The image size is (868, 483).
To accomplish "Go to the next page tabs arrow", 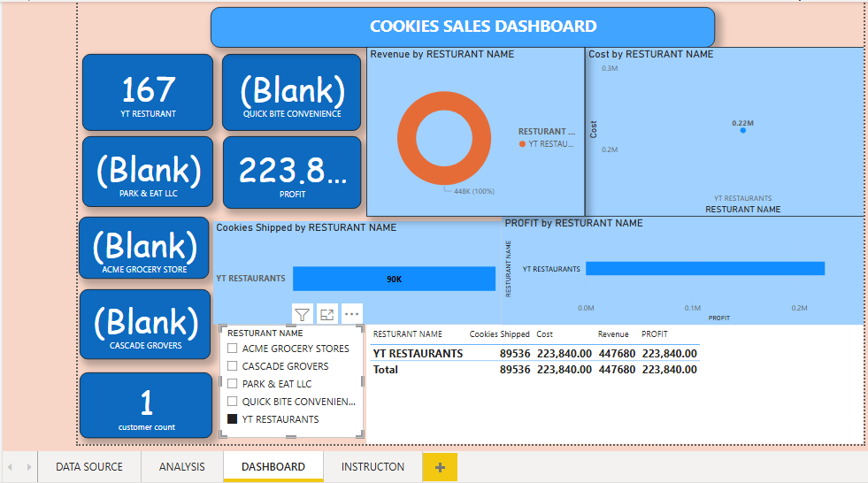I will [29, 467].
